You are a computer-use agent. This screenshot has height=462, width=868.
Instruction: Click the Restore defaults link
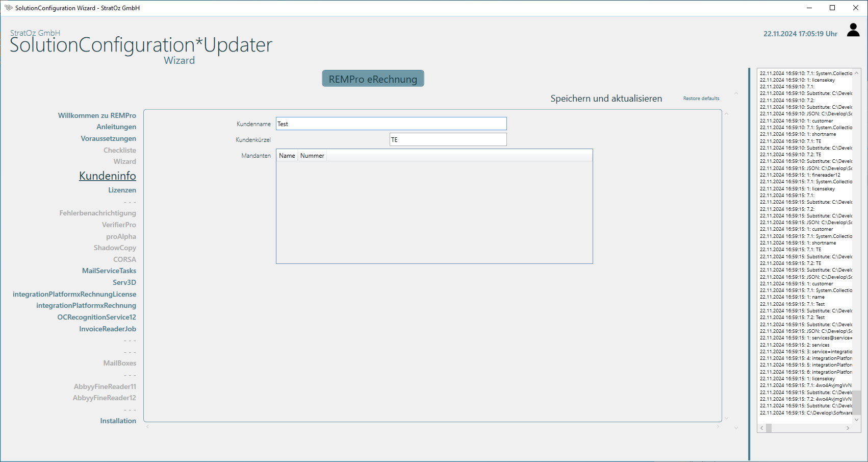tap(701, 99)
